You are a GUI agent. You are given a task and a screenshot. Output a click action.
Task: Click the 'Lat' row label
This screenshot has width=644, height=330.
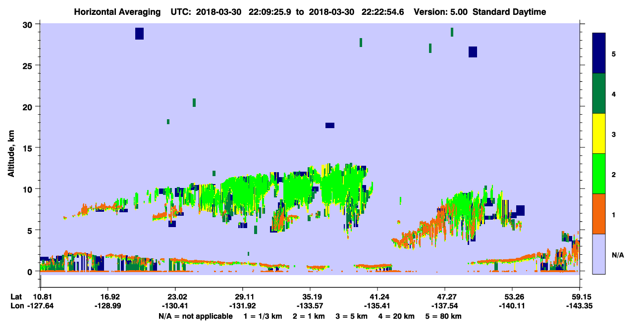click(16, 297)
